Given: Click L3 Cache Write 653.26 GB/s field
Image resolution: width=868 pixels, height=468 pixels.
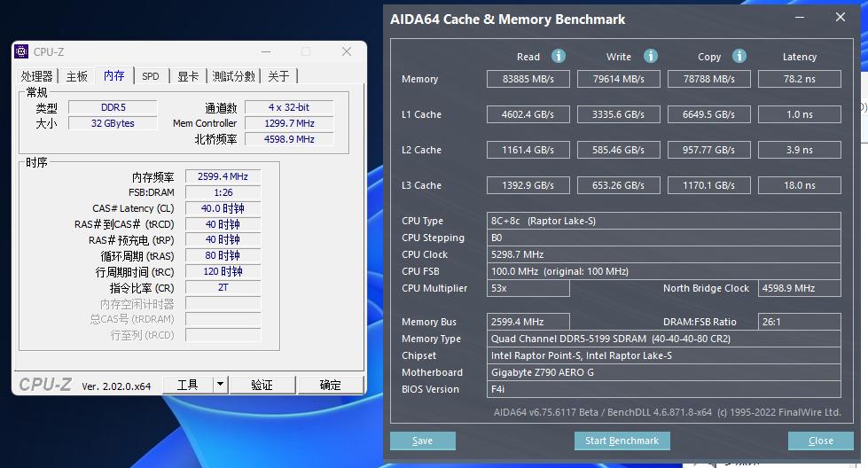Looking at the screenshot, I should pos(618,185).
